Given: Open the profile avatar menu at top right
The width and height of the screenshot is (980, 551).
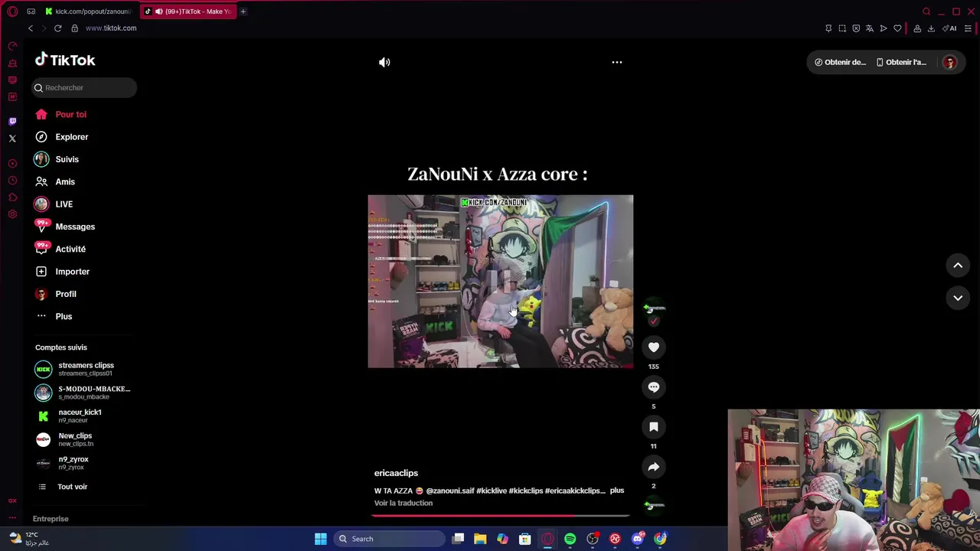Looking at the screenshot, I should coord(949,63).
